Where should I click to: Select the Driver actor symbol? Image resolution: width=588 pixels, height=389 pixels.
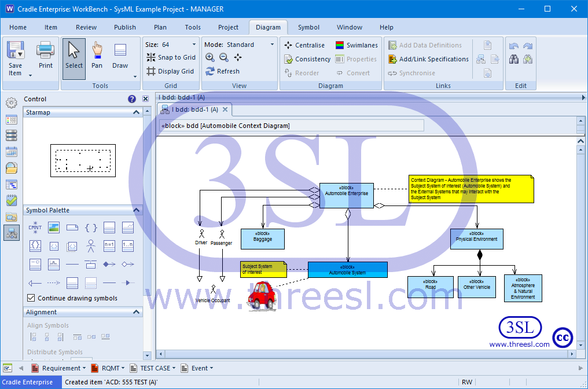coord(201,237)
